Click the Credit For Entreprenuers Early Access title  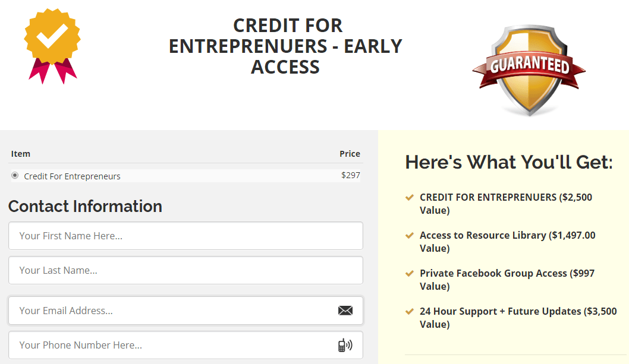pos(285,46)
